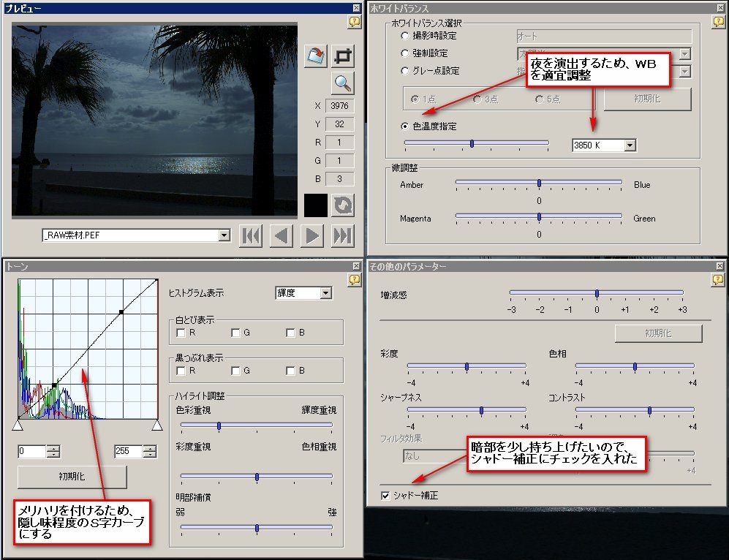Adjust the 増減感 exposure slider

click(x=597, y=293)
